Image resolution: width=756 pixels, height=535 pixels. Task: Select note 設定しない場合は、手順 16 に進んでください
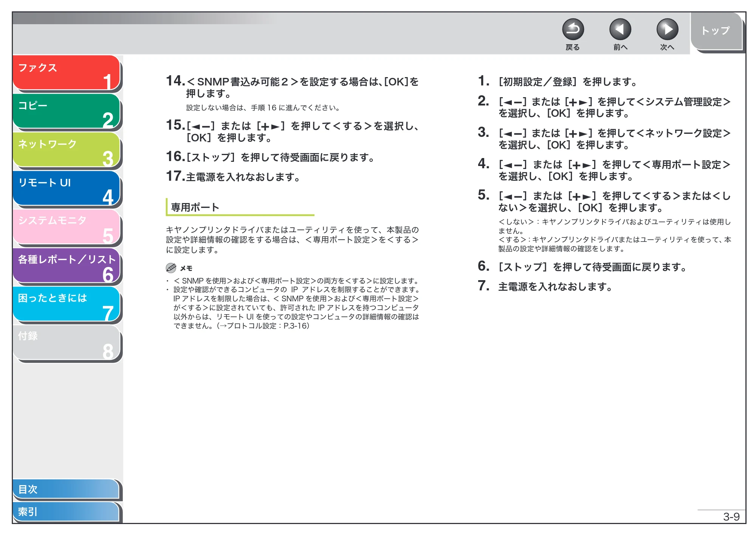(x=263, y=108)
